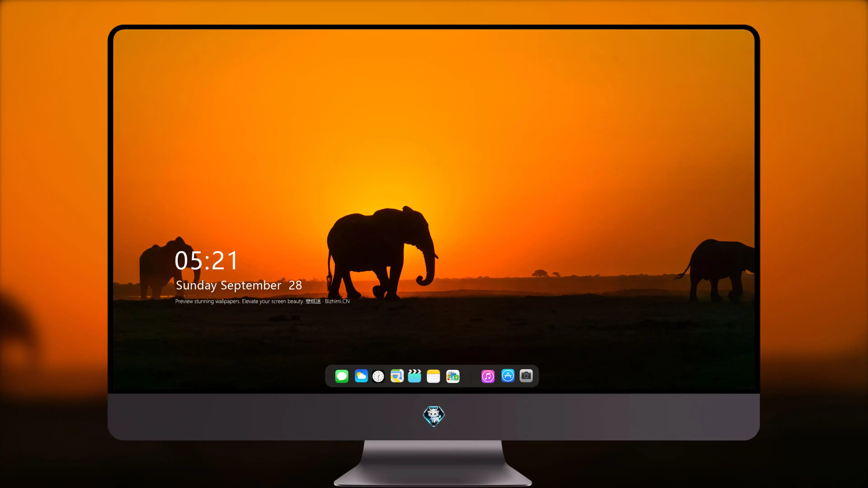Click the dragon mascot logo on monitor chin
This screenshot has width=868, height=488.
pos(434,416)
